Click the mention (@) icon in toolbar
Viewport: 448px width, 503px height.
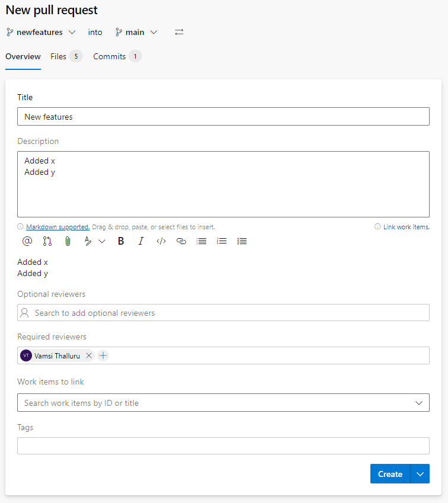click(27, 241)
